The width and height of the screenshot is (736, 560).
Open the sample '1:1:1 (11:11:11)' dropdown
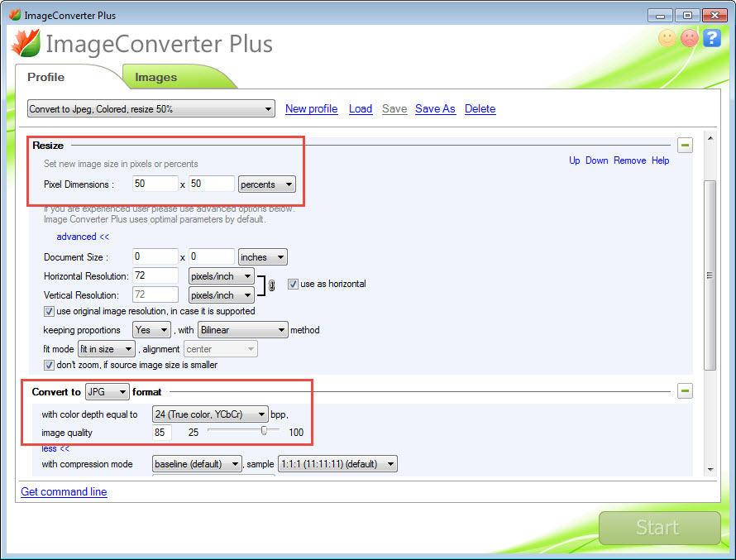(337, 464)
